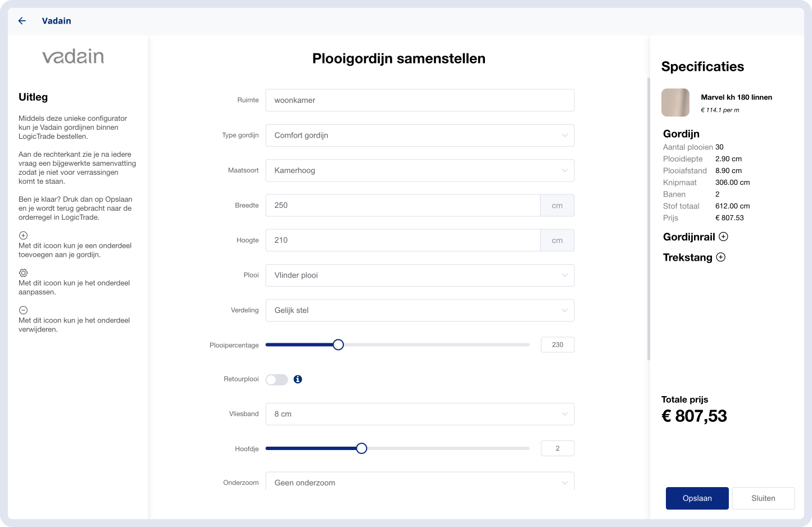The width and height of the screenshot is (812, 527).
Task: Click the Vadain logo in the sidebar
Action: [73, 57]
